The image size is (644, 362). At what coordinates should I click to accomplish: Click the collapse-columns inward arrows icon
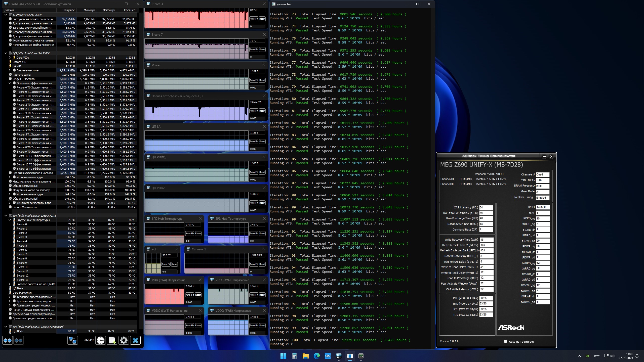[19, 340]
